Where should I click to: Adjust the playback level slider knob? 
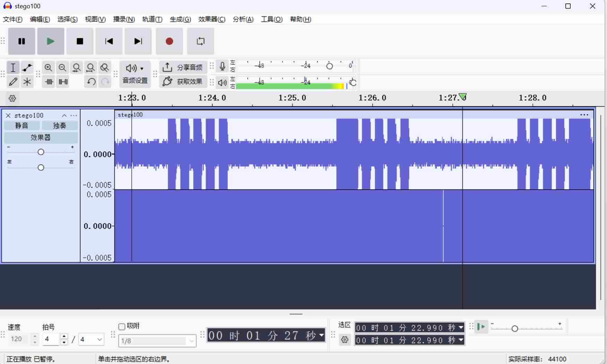click(353, 83)
